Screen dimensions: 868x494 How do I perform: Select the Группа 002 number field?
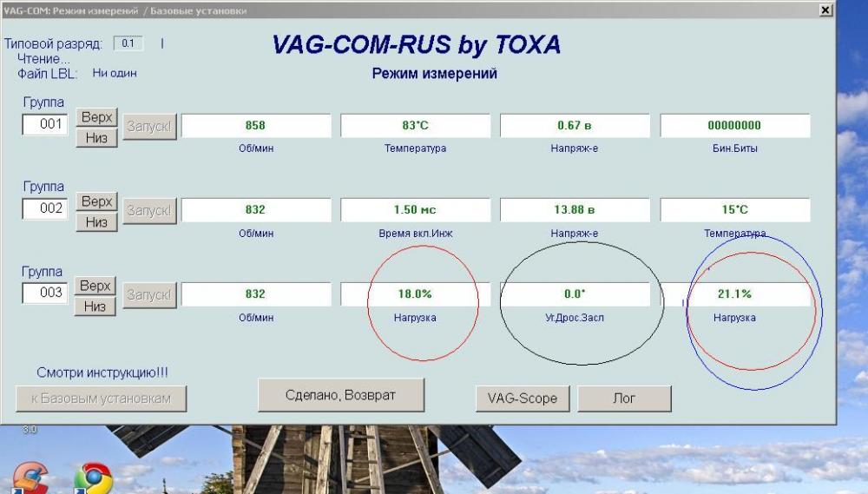click(x=45, y=209)
